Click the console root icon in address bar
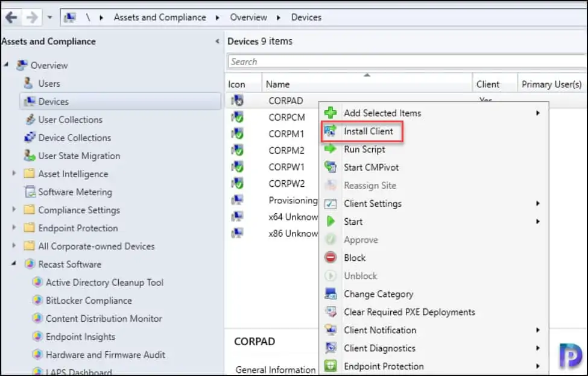The image size is (588, 376). coord(71,17)
